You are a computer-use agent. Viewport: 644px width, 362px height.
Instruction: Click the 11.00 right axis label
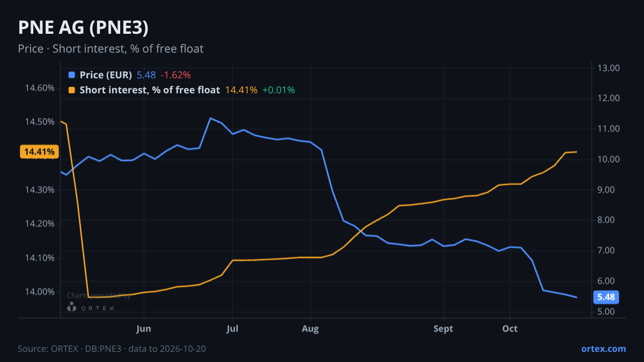click(609, 129)
